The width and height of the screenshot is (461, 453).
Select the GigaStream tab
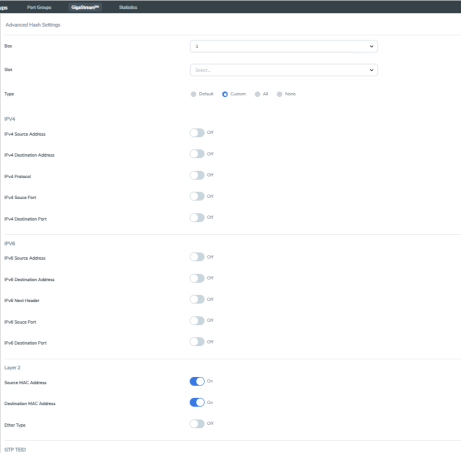85,7
